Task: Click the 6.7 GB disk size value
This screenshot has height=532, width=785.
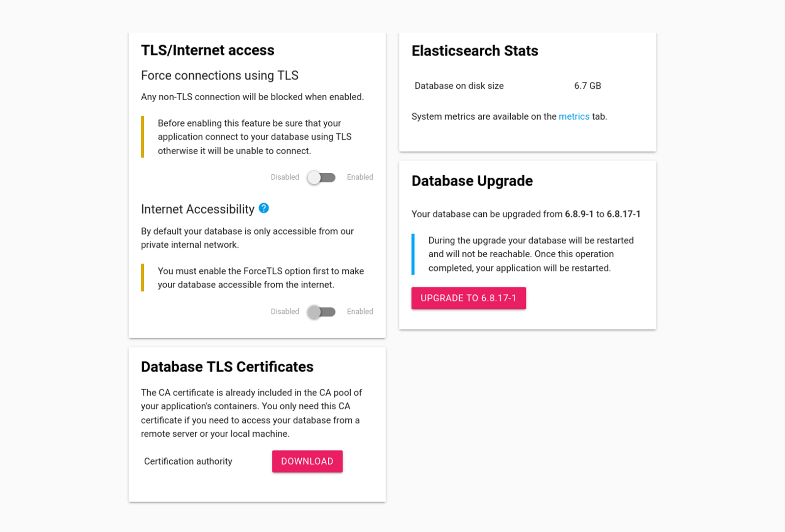Action: 587,86
